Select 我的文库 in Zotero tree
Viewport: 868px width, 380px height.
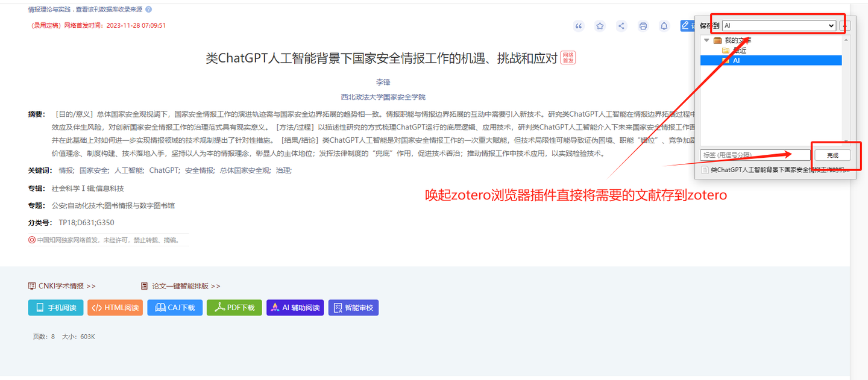(738, 40)
